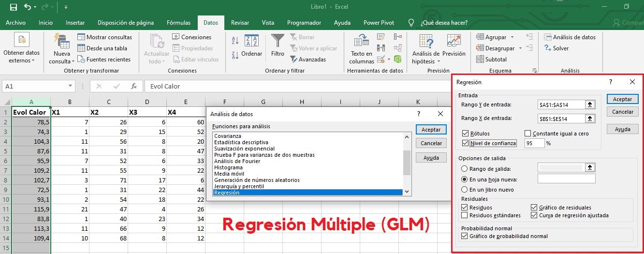
Task: Open Análisis de datos tool
Action: [570, 37]
